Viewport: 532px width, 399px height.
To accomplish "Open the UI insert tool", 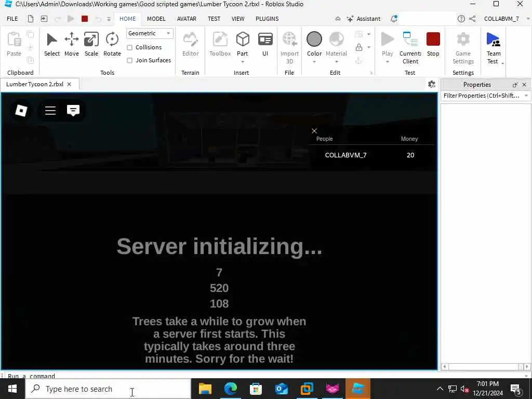I will (x=265, y=39).
